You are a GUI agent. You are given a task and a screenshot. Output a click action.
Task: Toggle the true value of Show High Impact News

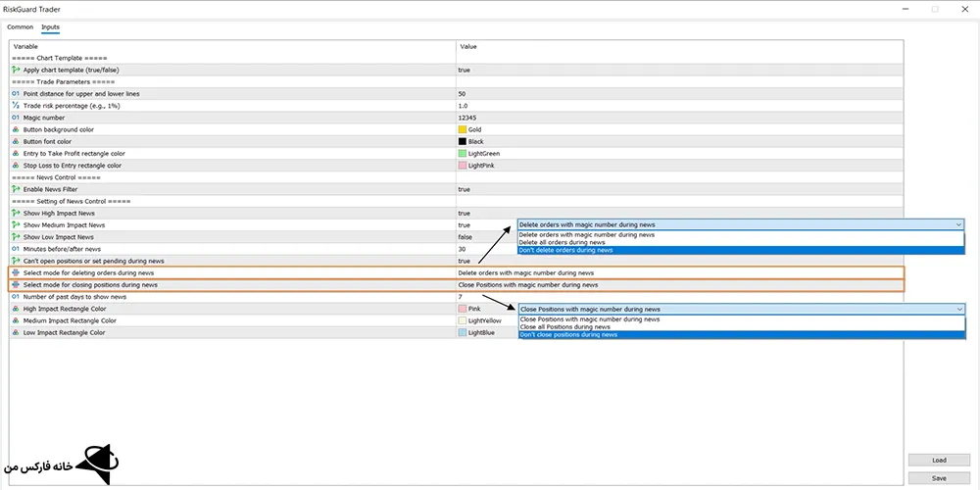coord(464,213)
